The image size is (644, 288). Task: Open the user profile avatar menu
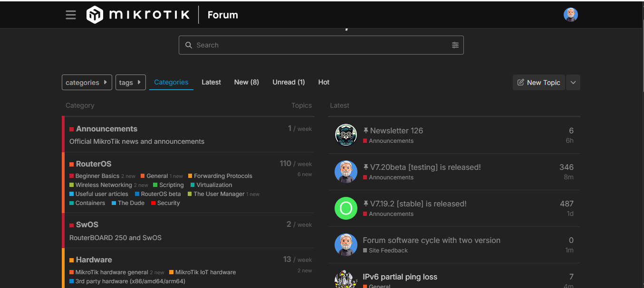tap(570, 15)
